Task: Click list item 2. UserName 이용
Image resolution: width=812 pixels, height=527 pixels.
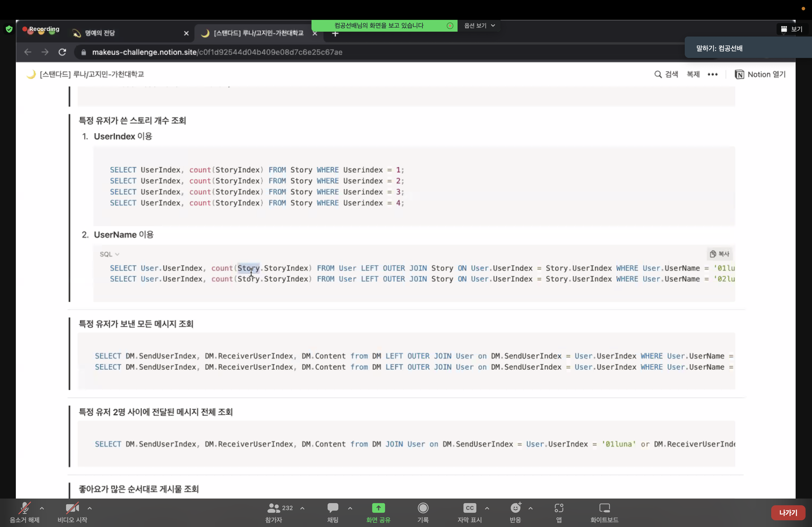Action: pos(118,235)
